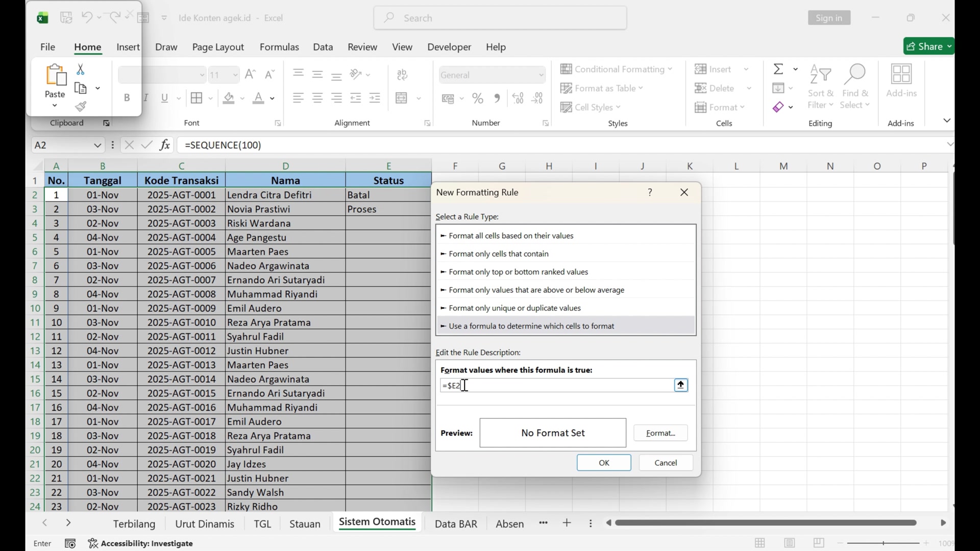The height and width of the screenshot is (551, 980).
Task: Apply Percent Style format
Action: pyautogui.click(x=478, y=98)
